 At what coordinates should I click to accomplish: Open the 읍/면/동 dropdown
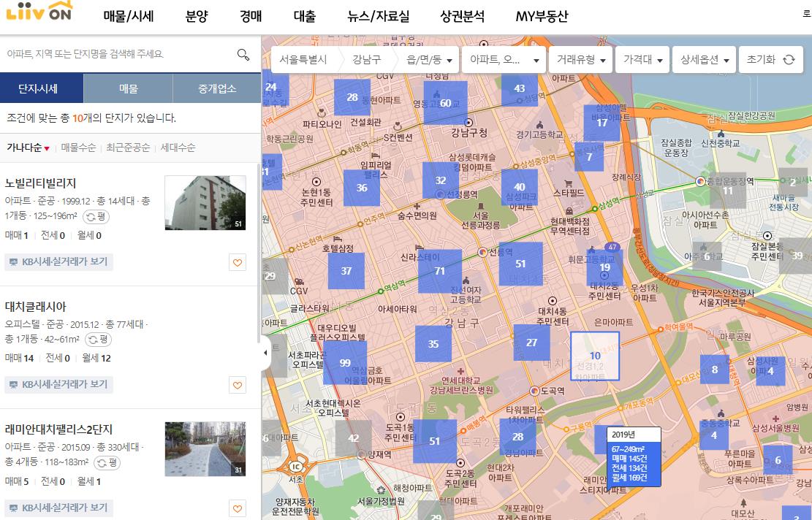point(429,59)
